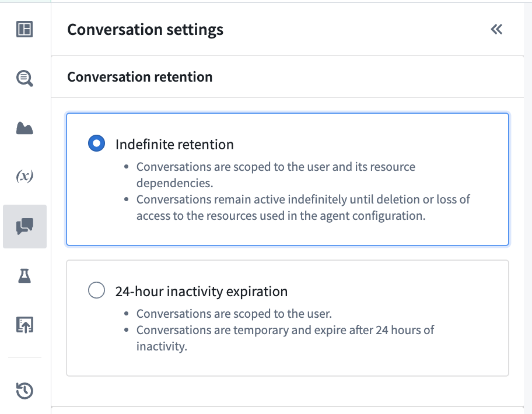Open the version history clock icon
The width and height of the screenshot is (532, 414).
[24, 391]
